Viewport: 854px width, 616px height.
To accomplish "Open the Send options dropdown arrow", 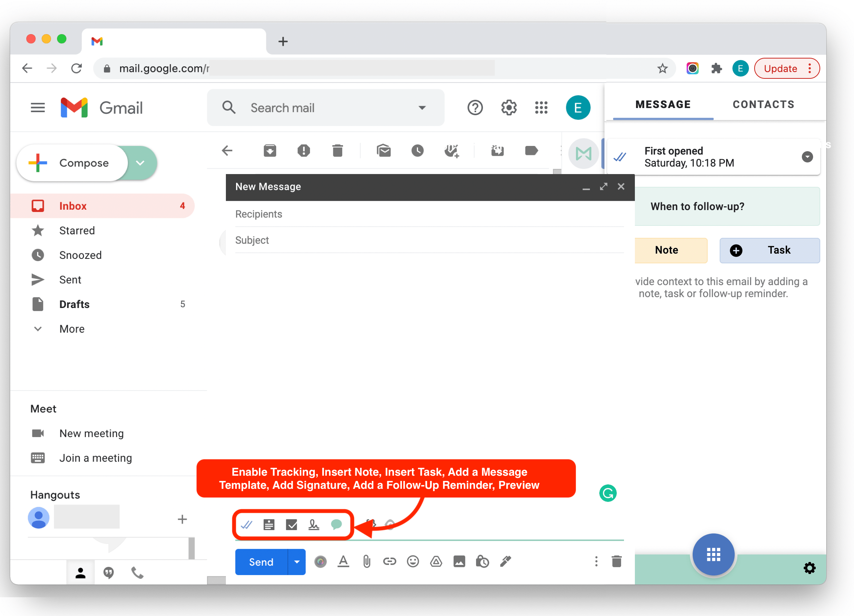I will coord(297,562).
